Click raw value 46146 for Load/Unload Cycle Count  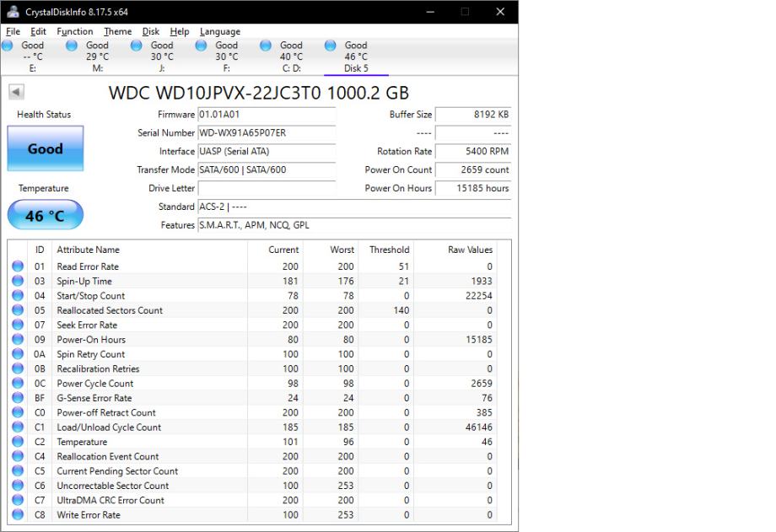point(478,427)
